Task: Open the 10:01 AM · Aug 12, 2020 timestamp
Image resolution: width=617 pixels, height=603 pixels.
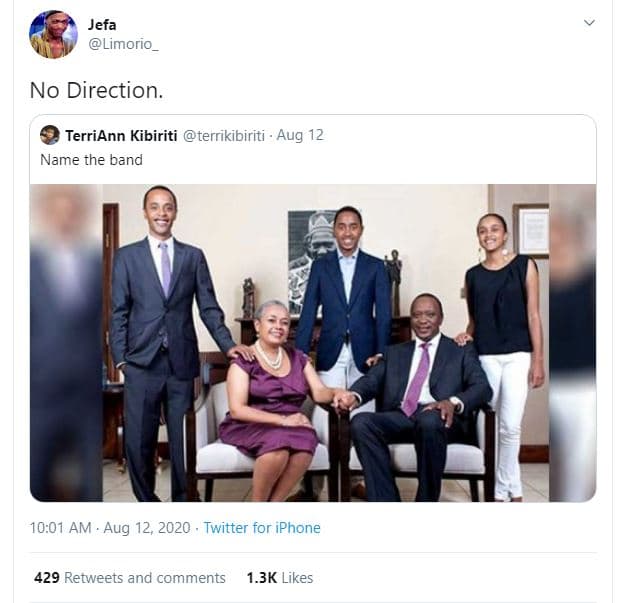Action: [x=111, y=527]
